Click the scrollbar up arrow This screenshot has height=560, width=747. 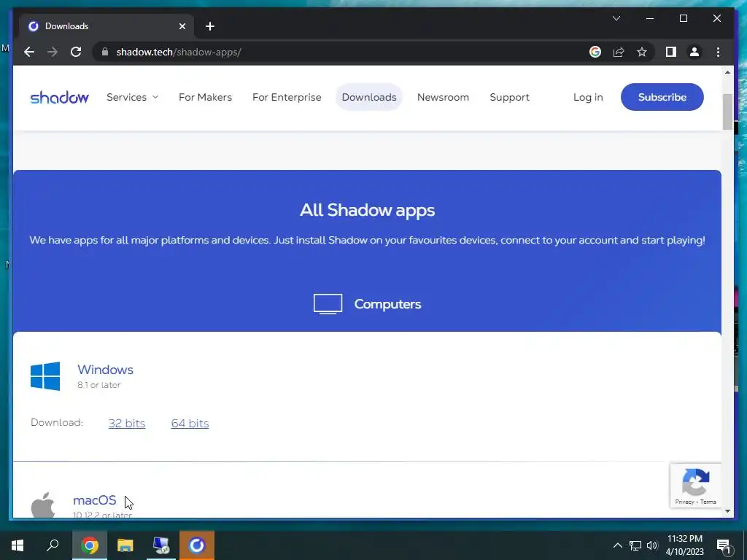[x=727, y=72]
